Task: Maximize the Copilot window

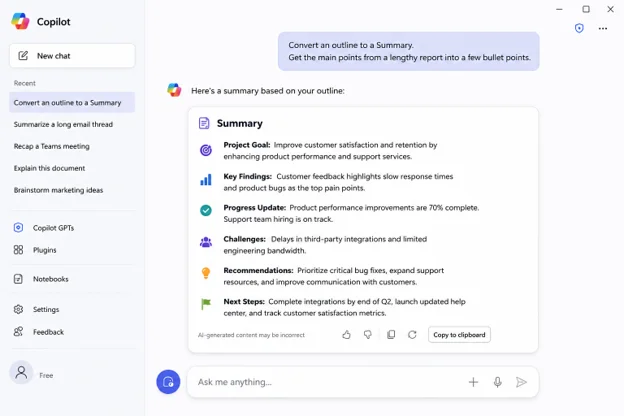Action: click(x=586, y=9)
